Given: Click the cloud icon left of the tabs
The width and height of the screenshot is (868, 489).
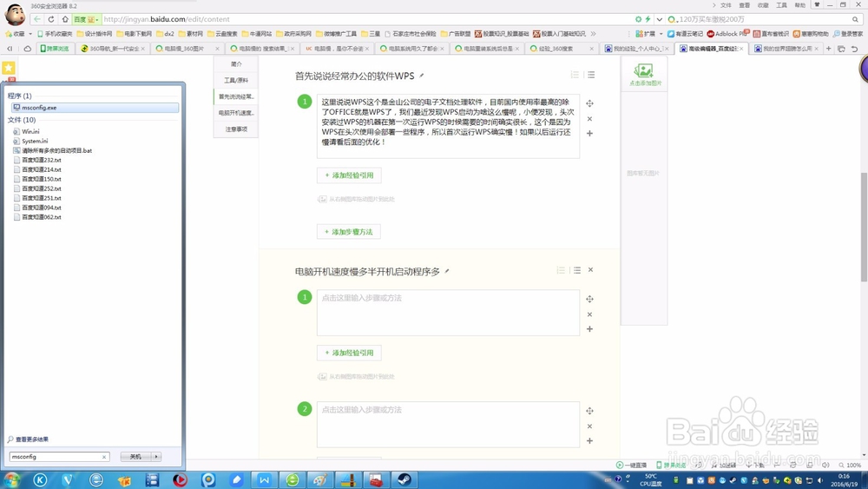Looking at the screenshot, I should point(27,49).
